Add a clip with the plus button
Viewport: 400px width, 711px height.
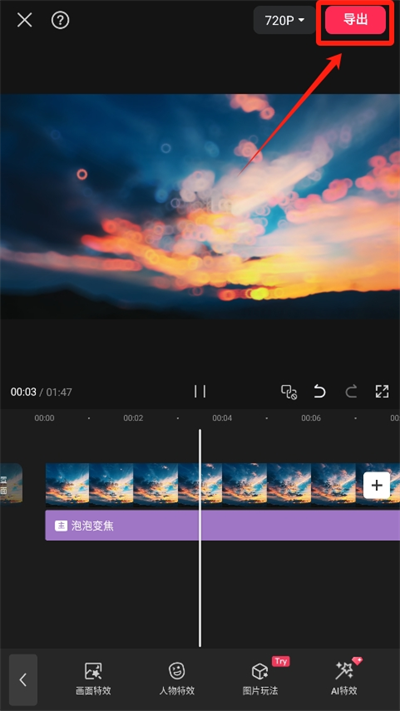coord(376,485)
